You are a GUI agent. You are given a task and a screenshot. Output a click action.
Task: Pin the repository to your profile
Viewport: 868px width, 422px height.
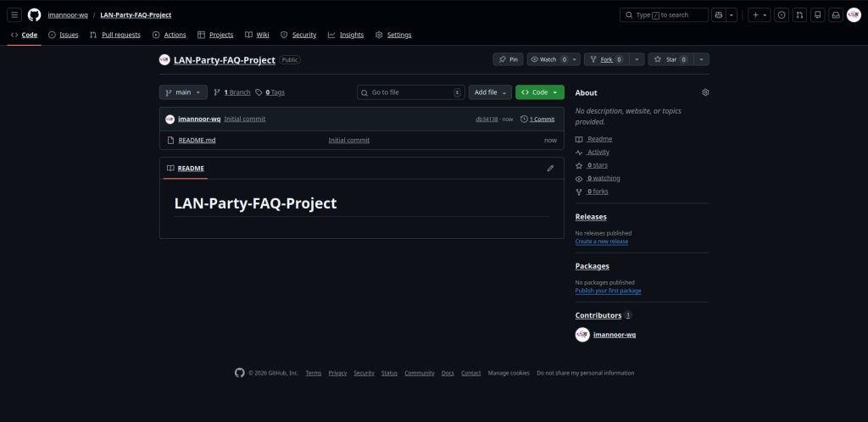point(509,59)
